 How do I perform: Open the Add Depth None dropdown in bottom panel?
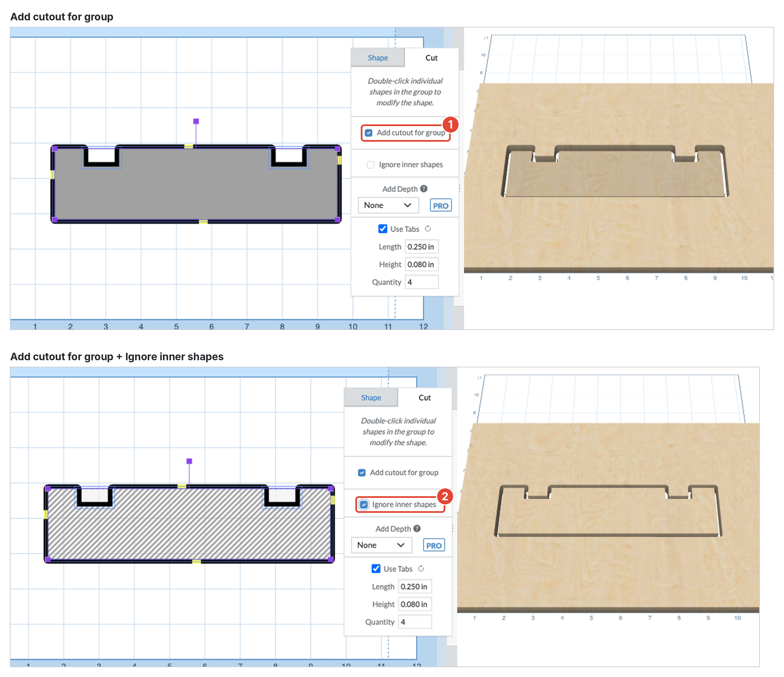(x=381, y=545)
